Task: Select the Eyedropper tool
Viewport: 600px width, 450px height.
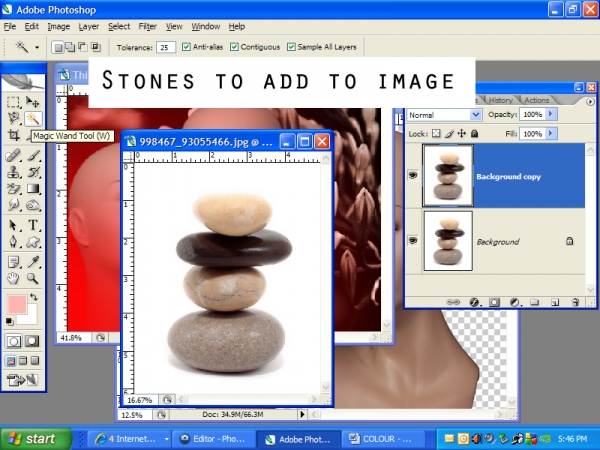Action: click(33, 262)
